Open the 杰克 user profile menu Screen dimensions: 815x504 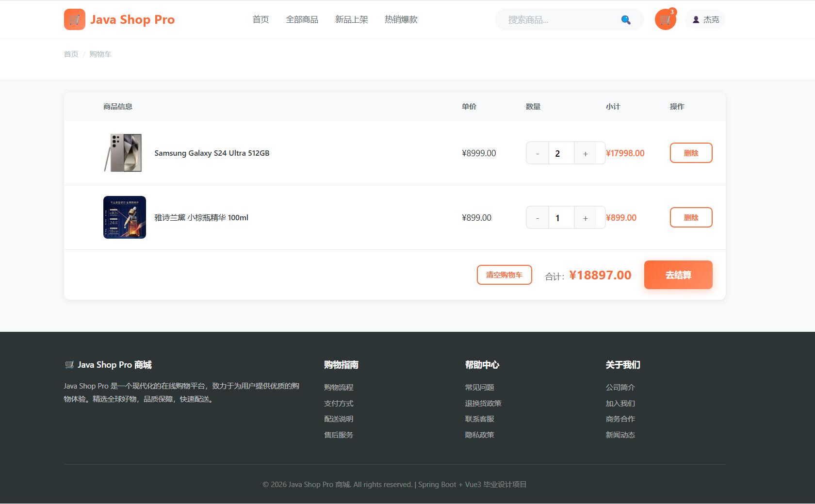tap(705, 19)
